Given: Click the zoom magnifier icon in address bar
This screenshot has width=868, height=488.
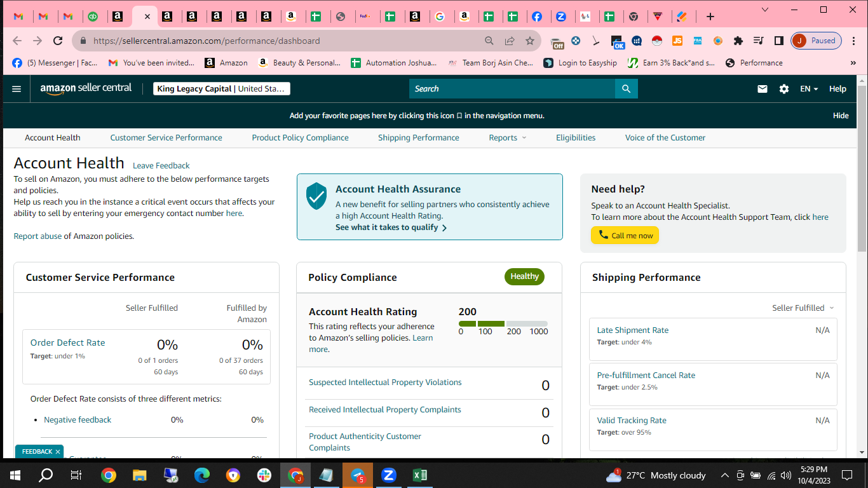Looking at the screenshot, I should tap(489, 41).
